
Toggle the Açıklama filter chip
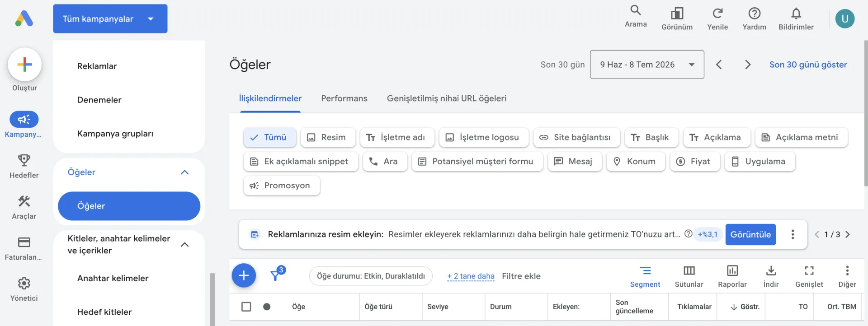pos(717,137)
